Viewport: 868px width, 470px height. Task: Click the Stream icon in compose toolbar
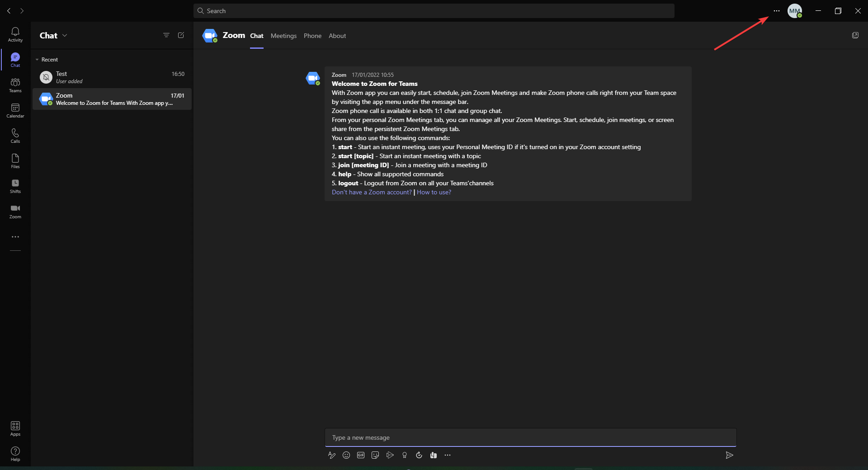point(390,455)
